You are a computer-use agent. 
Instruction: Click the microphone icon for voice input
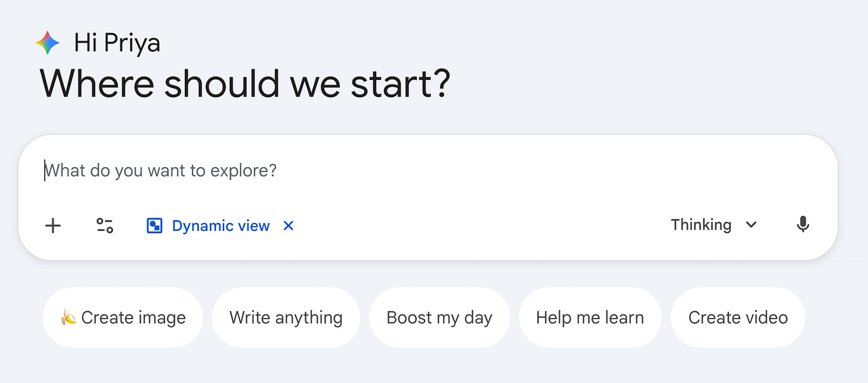pyautogui.click(x=803, y=225)
